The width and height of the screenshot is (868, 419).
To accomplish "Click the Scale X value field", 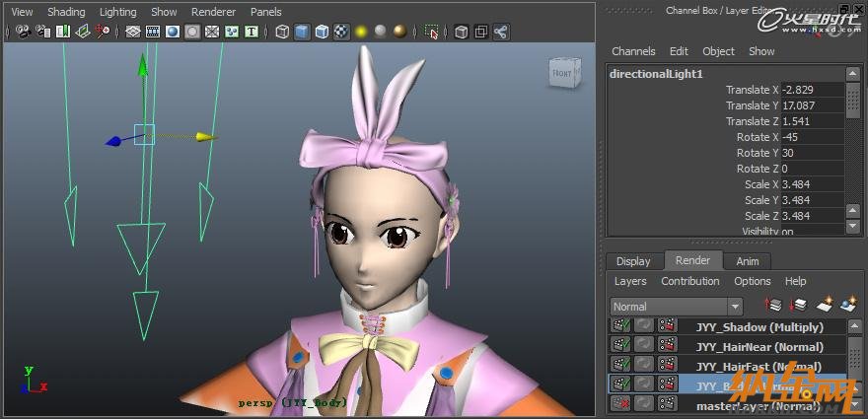I will 812,184.
